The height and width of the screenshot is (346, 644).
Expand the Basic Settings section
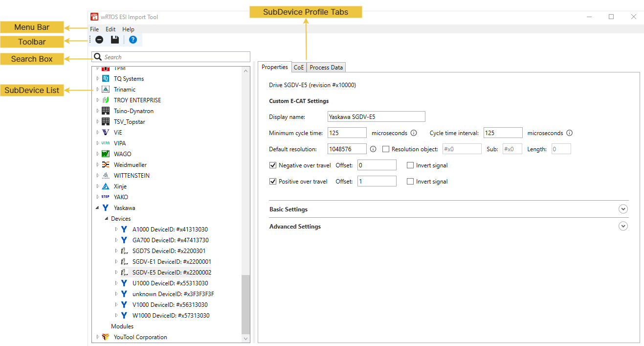click(623, 209)
